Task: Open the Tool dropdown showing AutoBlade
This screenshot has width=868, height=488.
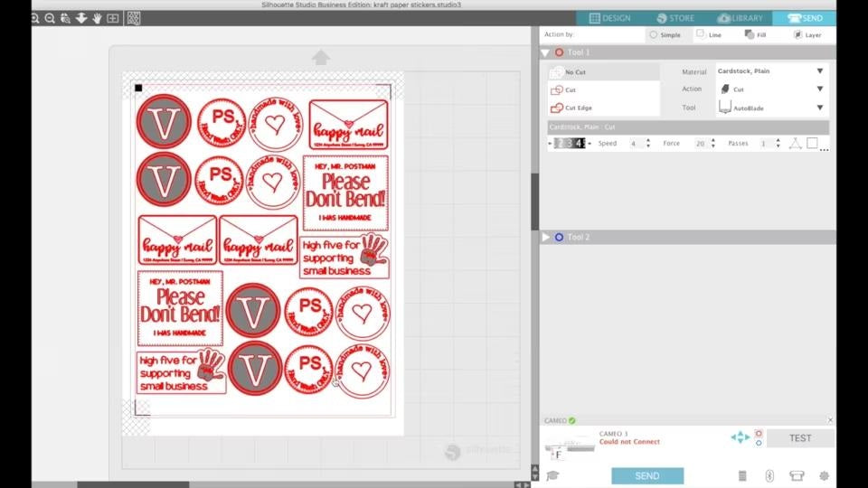Action: click(769, 108)
